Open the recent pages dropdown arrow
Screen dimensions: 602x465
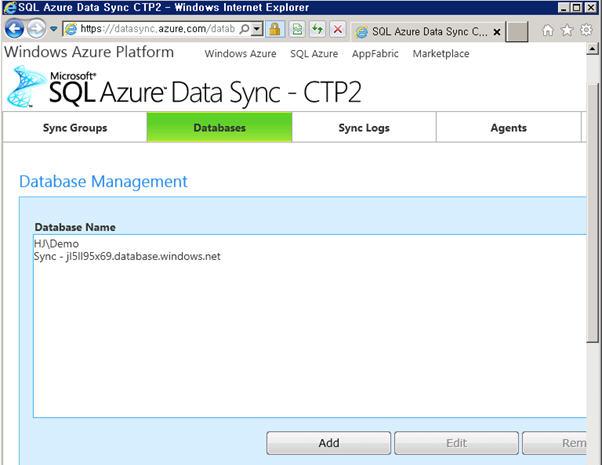tap(54, 29)
